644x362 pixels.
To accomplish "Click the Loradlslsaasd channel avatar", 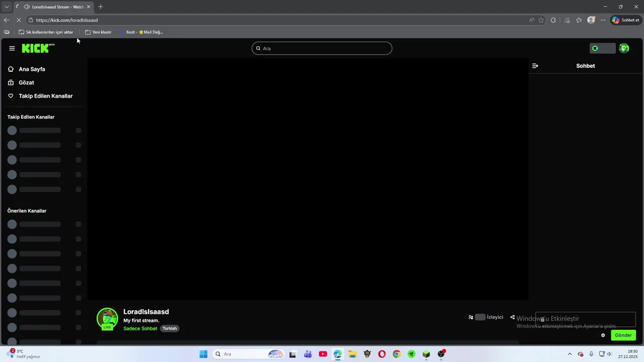I will pos(107,319).
